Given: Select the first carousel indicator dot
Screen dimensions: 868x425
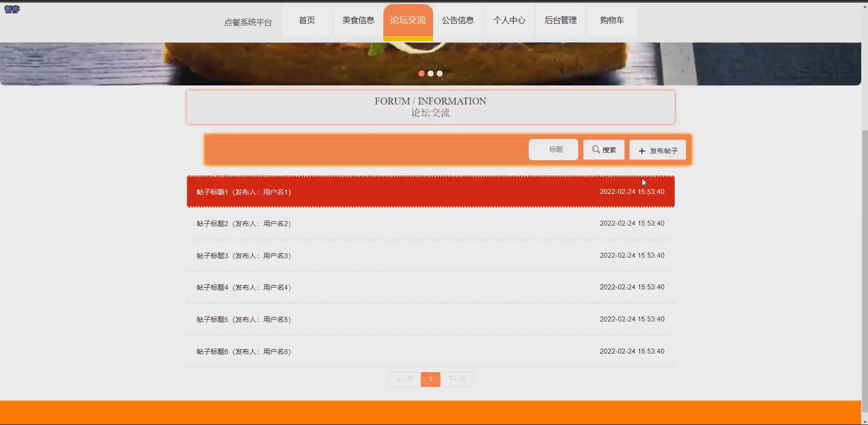Looking at the screenshot, I should point(422,73).
